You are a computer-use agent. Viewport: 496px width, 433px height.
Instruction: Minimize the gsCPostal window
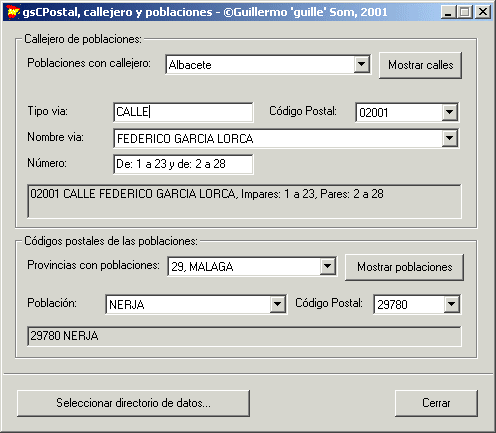click(x=448, y=12)
